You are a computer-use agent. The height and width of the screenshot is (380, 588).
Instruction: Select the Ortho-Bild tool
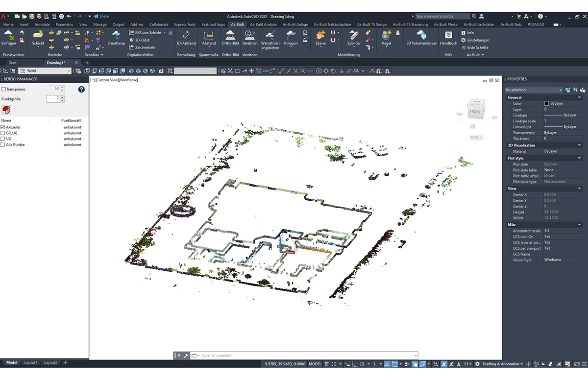(230, 39)
